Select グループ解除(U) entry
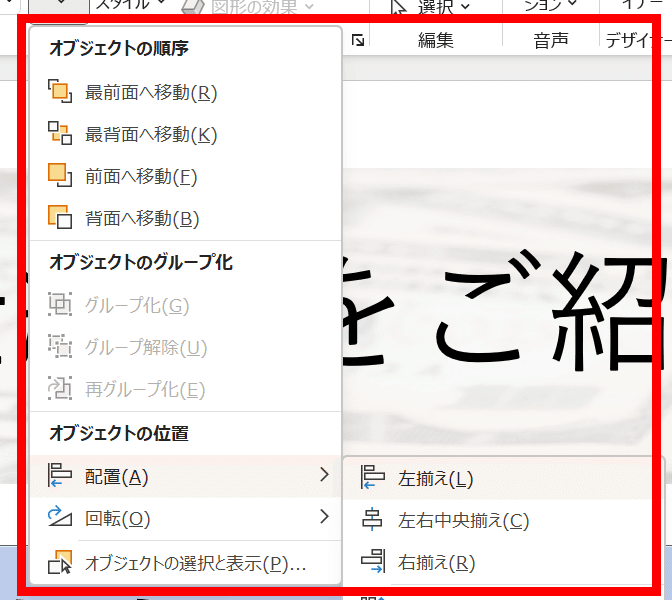The width and height of the screenshot is (672, 600). tap(186, 347)
